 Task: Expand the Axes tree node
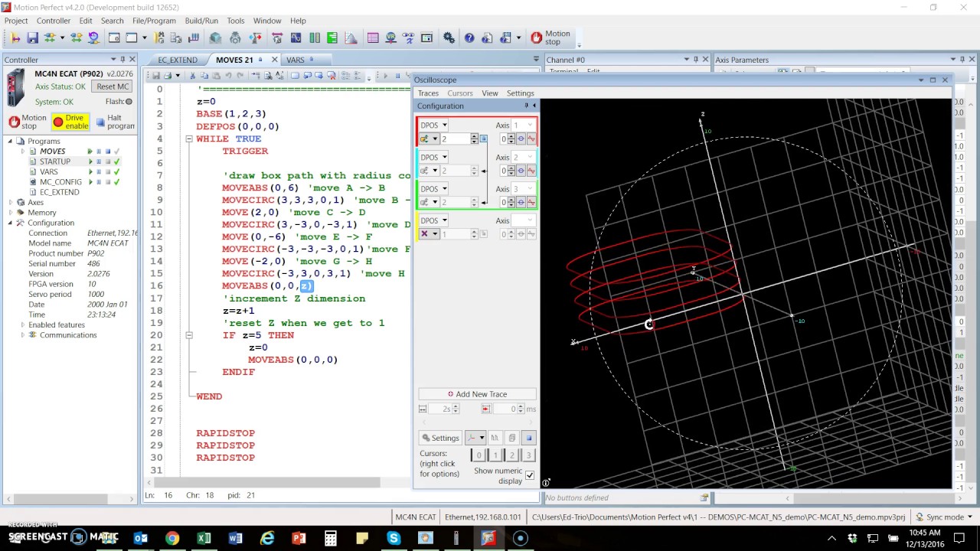tap(11, 203)
